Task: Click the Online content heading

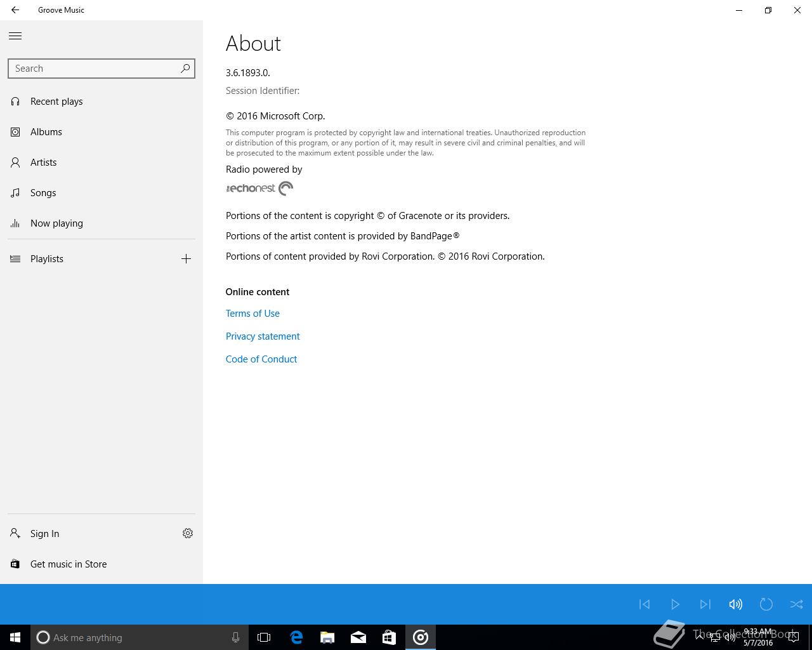Action: click(258, 292)
